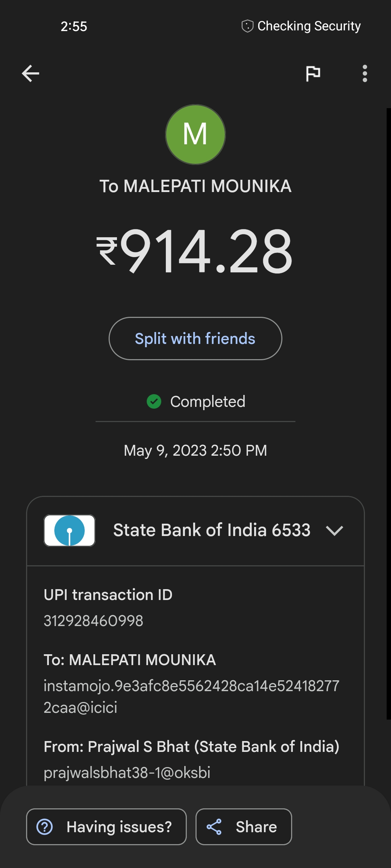Screen dimensions: 391x868
Task: Tap the green Completed checkmark icon
Action: click(154, 401)
